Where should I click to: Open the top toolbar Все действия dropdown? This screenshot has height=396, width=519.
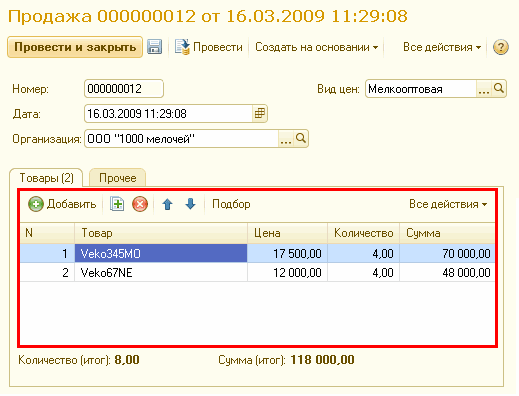tap(442, 47)
